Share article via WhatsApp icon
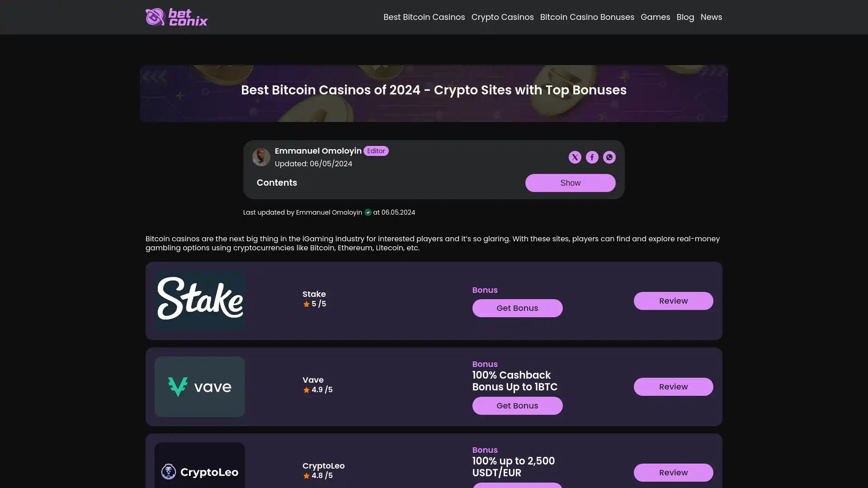 609,157
